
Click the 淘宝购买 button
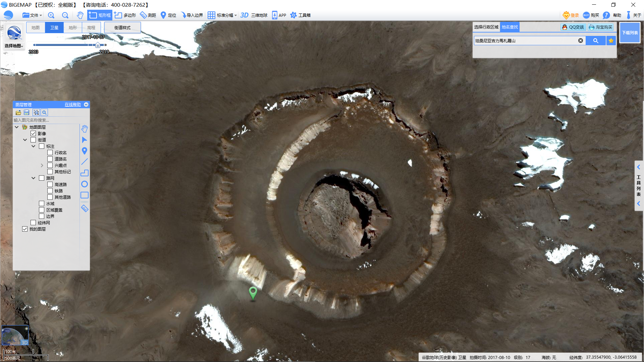pos(601,27)
